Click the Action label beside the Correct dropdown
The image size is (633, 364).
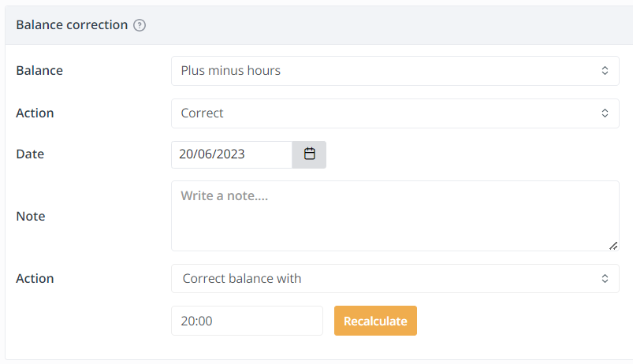pyautogui.click(x=35, y=113)
